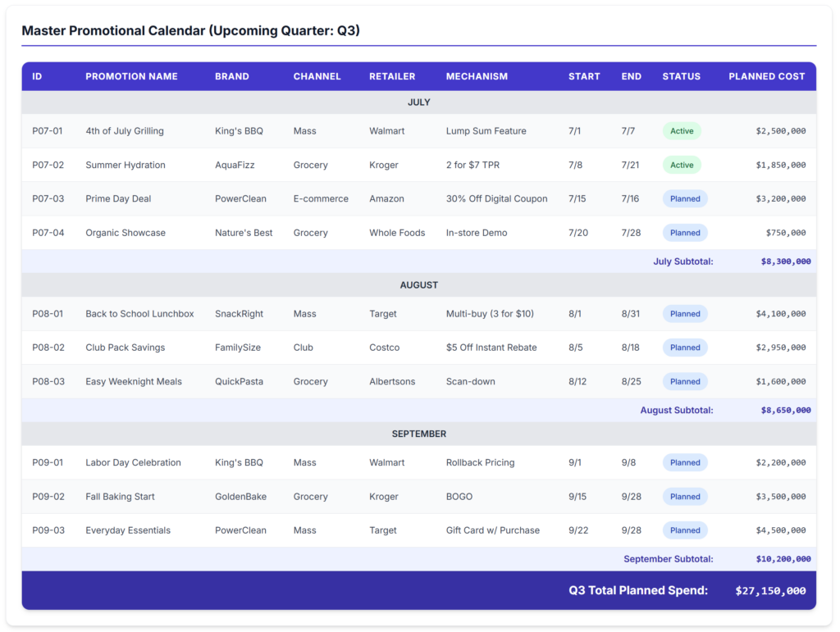Click the AquaFizz brand cell
This screenshot has width=840, height=632.
tap(235, 165)
